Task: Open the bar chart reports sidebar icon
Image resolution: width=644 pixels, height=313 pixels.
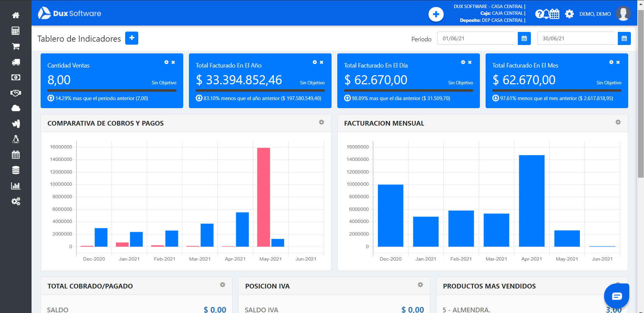Action: pos(15,186)
